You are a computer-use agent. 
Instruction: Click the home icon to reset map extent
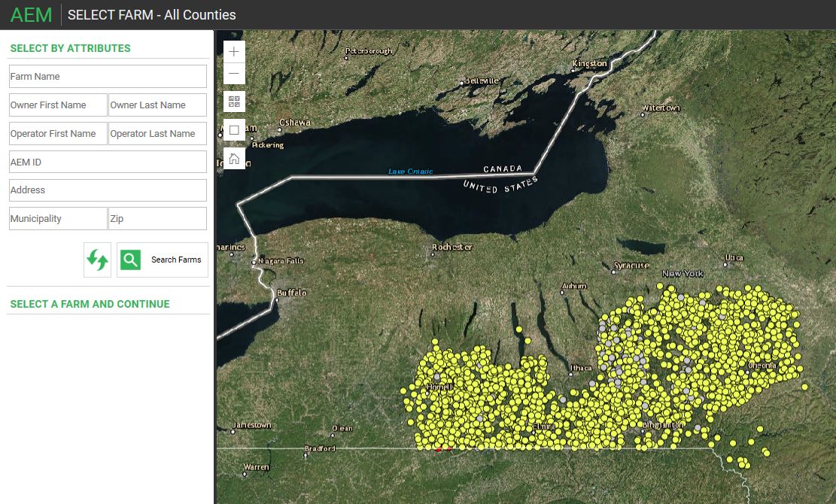coord(234,158)
